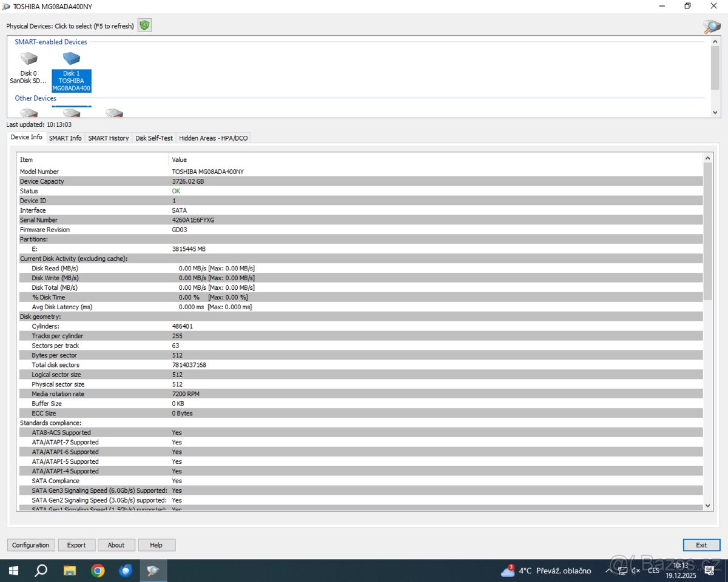This screenshot has width=728, height=582.
Task: Select Disk 1 TOSHIBA MG08ADA400 device
Action: tap(72, 72)
